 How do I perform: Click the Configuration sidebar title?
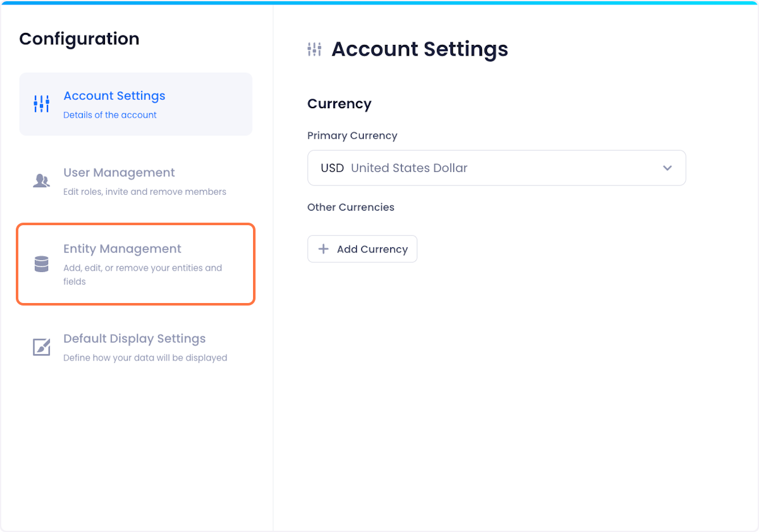[x=79, y=39]
